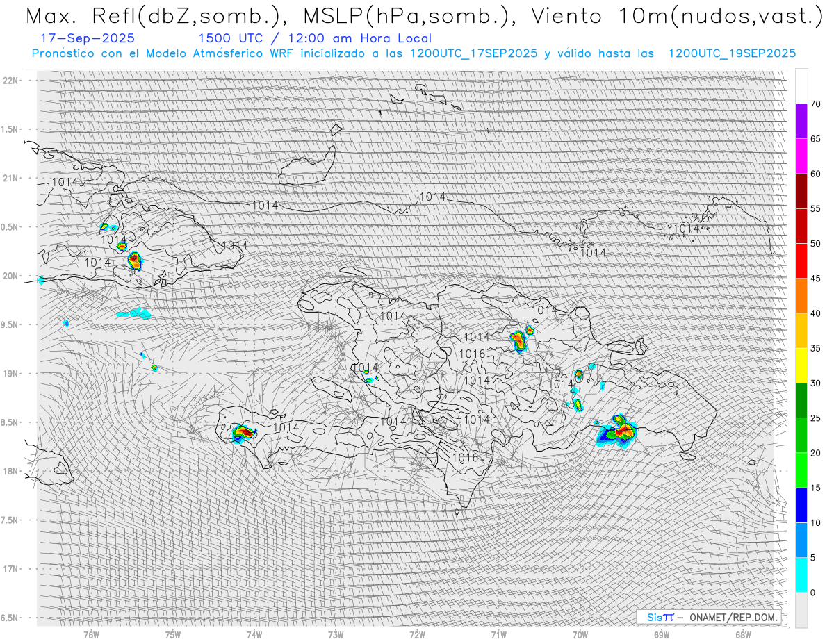This screenshot has height=644, width=834.
Task: Select the medium green 20–25 dBZ segment
Action: point(801,435)
